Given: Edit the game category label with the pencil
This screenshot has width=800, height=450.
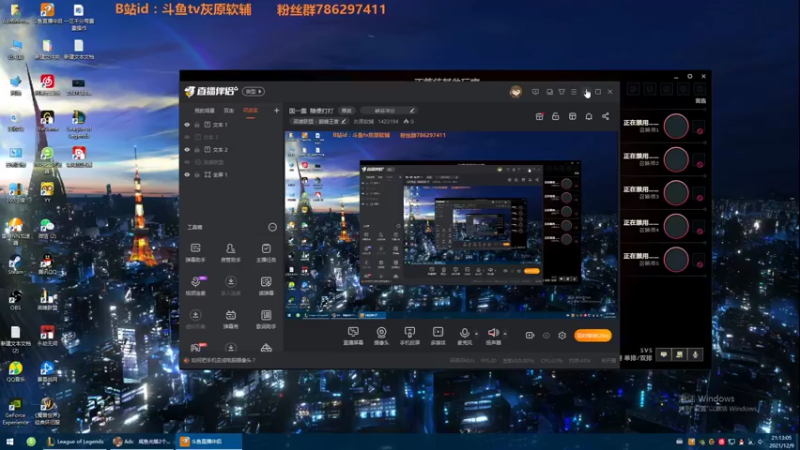Looking at the screenshot, I should [344, 121].
